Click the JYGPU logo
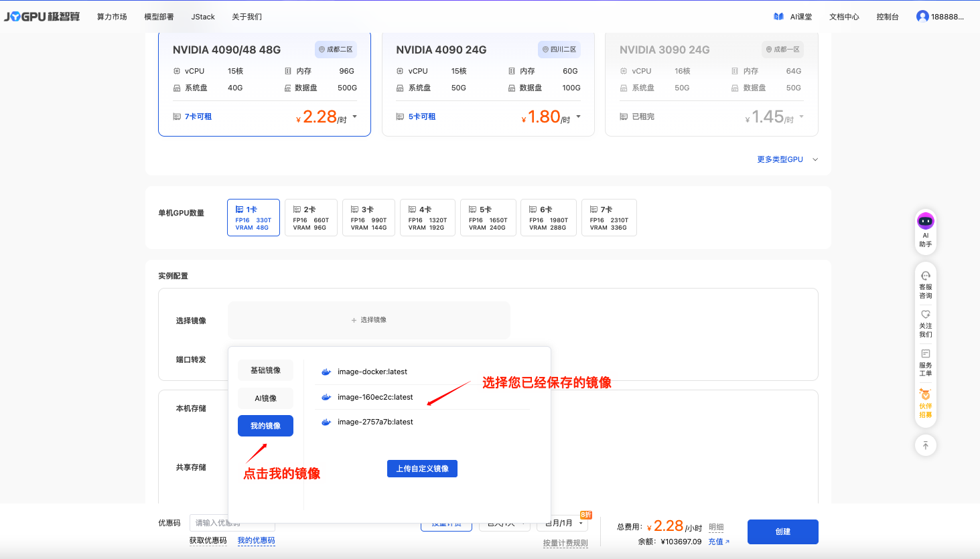 pyautogui.click(x=42, y=17)
